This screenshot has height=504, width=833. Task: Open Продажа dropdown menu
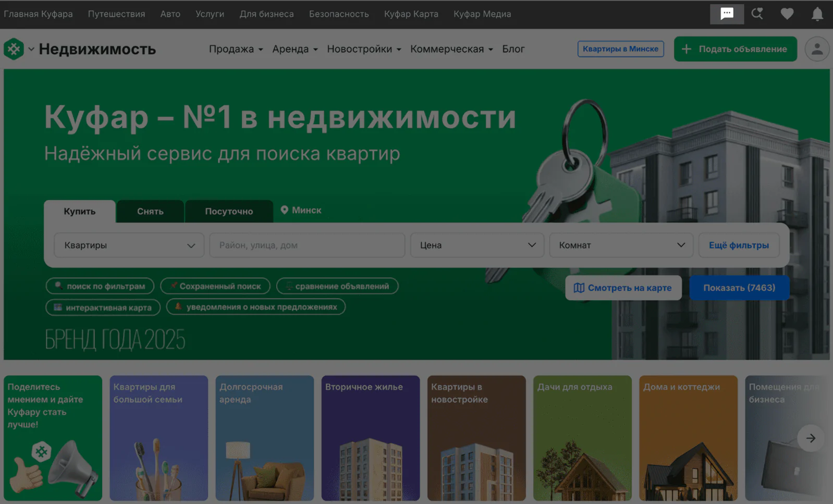(x=236, y=49)
